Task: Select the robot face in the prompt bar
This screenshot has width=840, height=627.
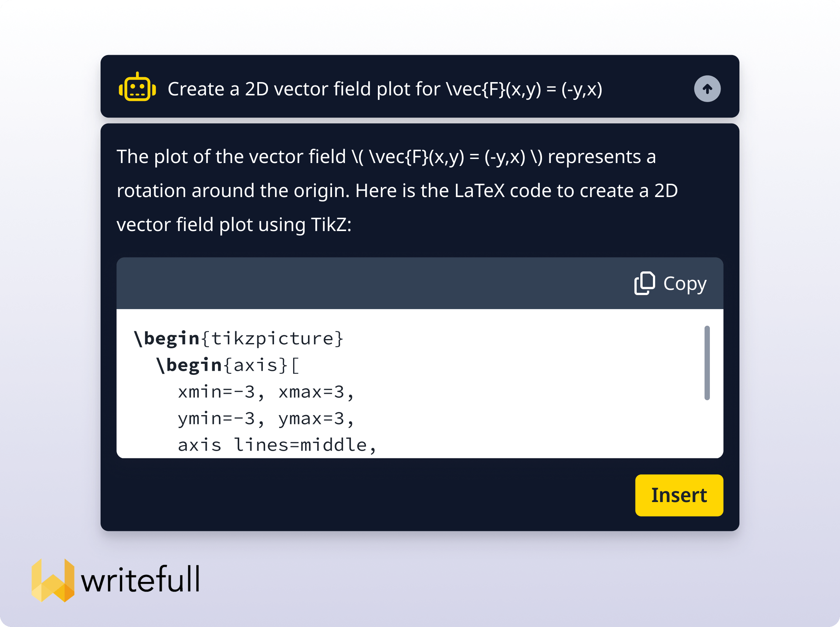Action: tap(138, 89)
